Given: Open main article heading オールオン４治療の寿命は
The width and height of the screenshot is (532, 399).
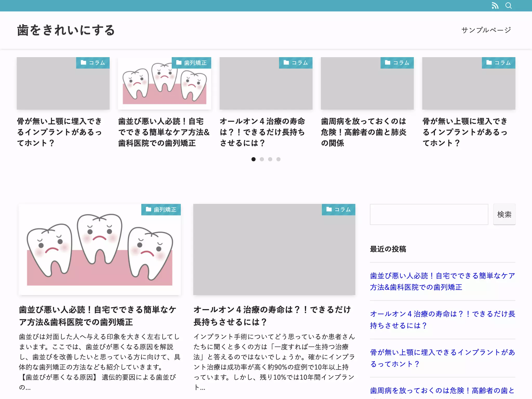Looking at the screenshot, I should click(x=272, y=316).
